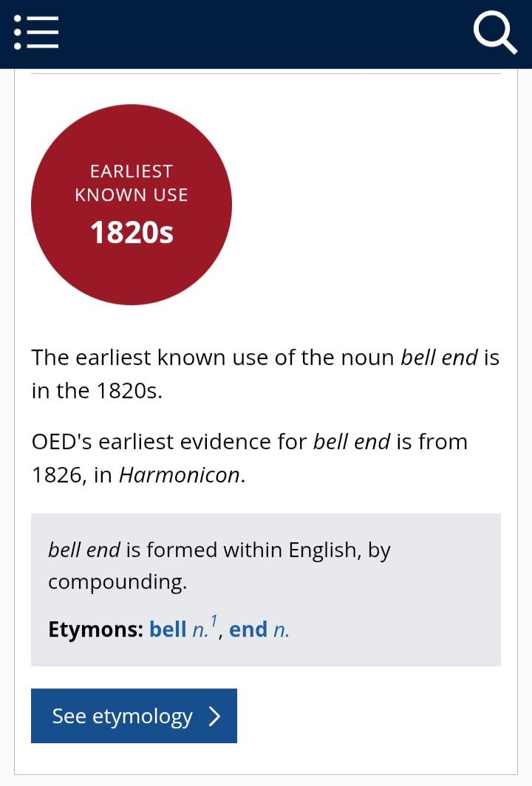Click the "EARLIEST KNOWN USE" label

tap(132, 182)
